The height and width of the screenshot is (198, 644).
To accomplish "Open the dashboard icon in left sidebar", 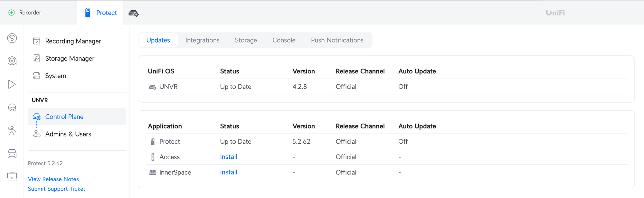I will [x=12, y=38].
